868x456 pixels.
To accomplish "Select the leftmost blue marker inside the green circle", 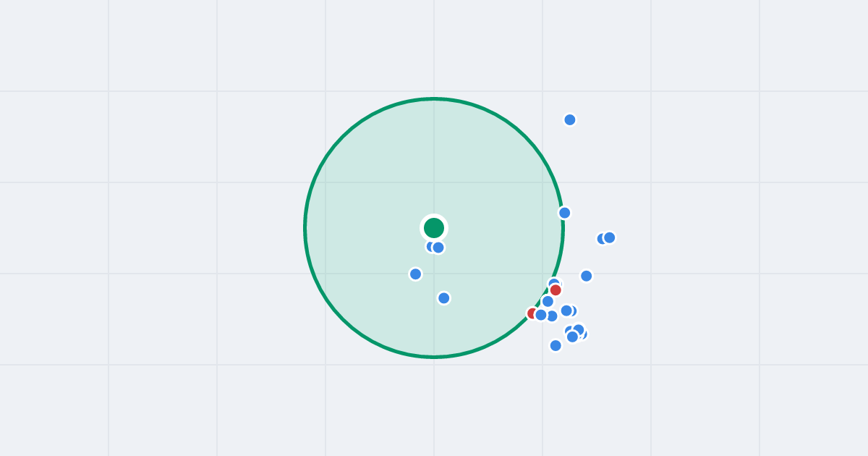I will pyautogui.click(x=415, y=274).
